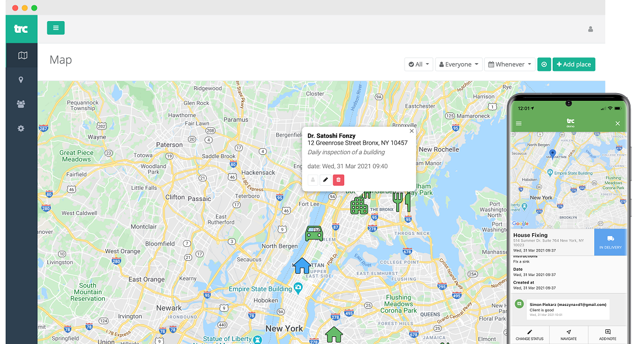Viewport: 644px width, 344px height.
Task: Click the green locate target button
Action: click(x=544, y=64)
